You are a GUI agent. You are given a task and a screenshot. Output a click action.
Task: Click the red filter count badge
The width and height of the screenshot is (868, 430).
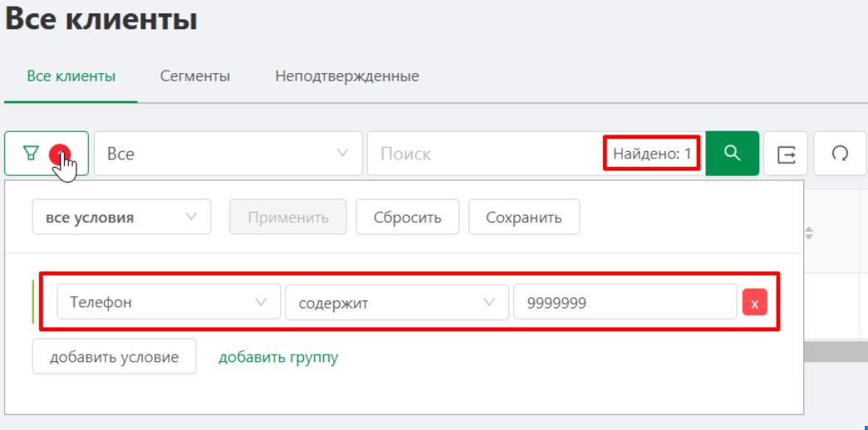tap(59, 154)
